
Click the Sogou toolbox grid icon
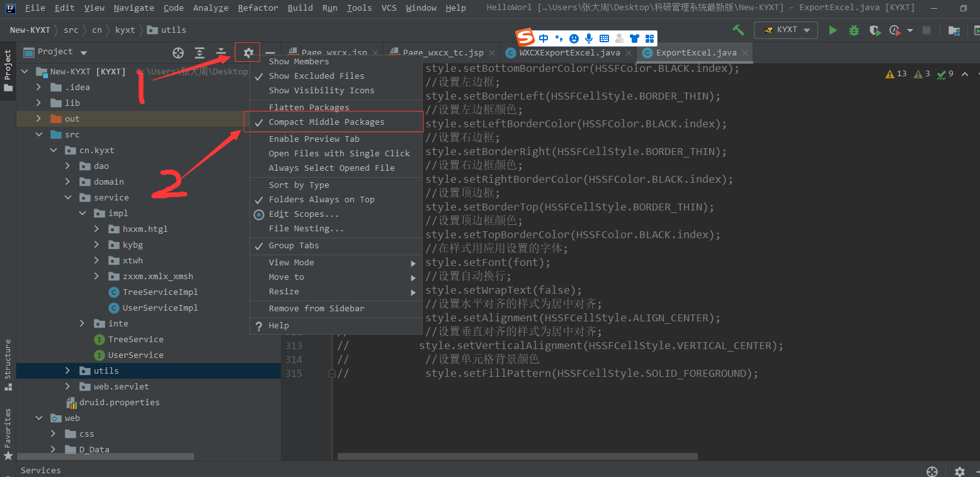point(649,38)
